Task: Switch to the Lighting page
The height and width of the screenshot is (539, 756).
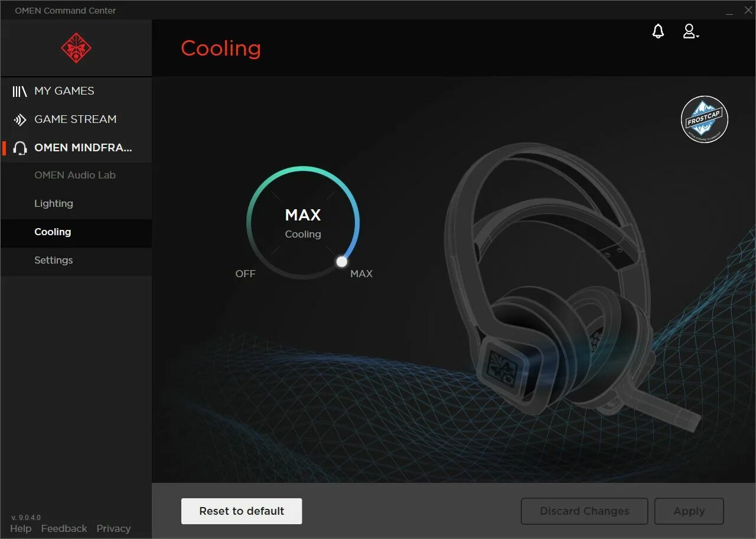Action: coord(54,203)
